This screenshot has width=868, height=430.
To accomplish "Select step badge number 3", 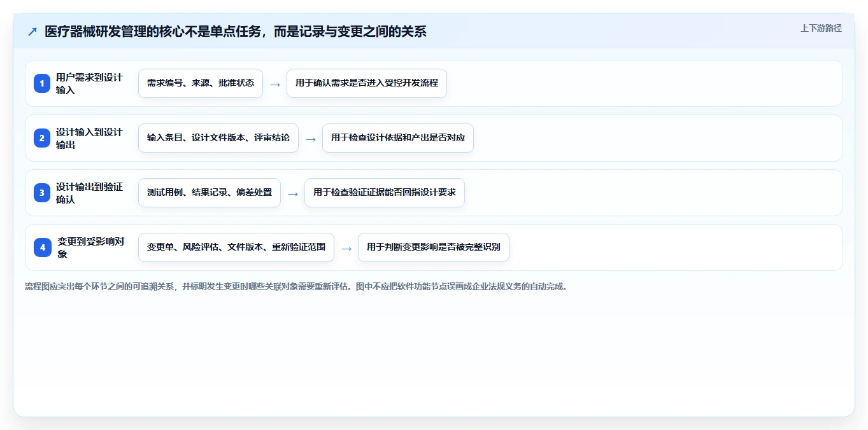I will pos(42,193).
